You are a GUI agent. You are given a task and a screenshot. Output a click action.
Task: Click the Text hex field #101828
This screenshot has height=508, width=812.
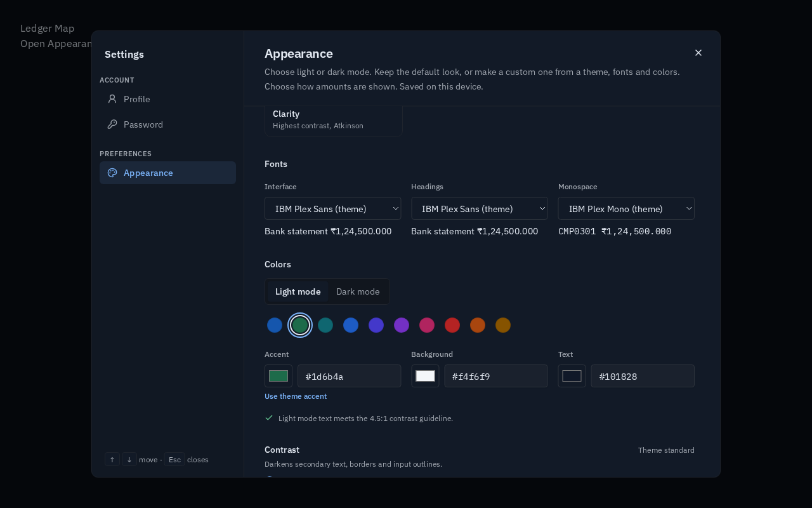(x=643, y=376)
